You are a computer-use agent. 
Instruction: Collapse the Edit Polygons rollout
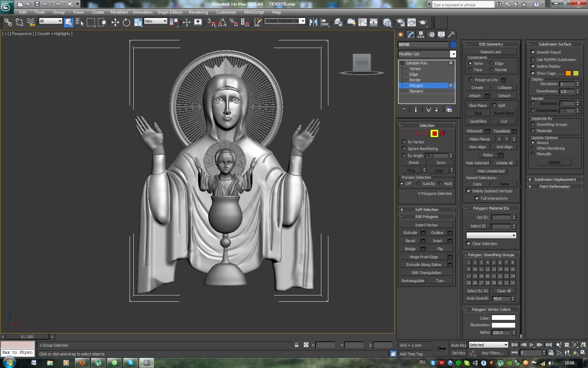pos(427,217)
